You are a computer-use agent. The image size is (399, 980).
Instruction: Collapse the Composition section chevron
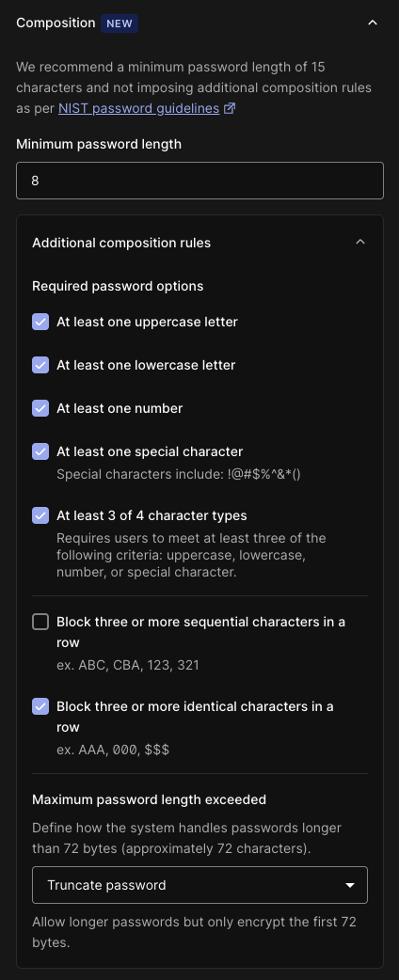pos(372,24)
